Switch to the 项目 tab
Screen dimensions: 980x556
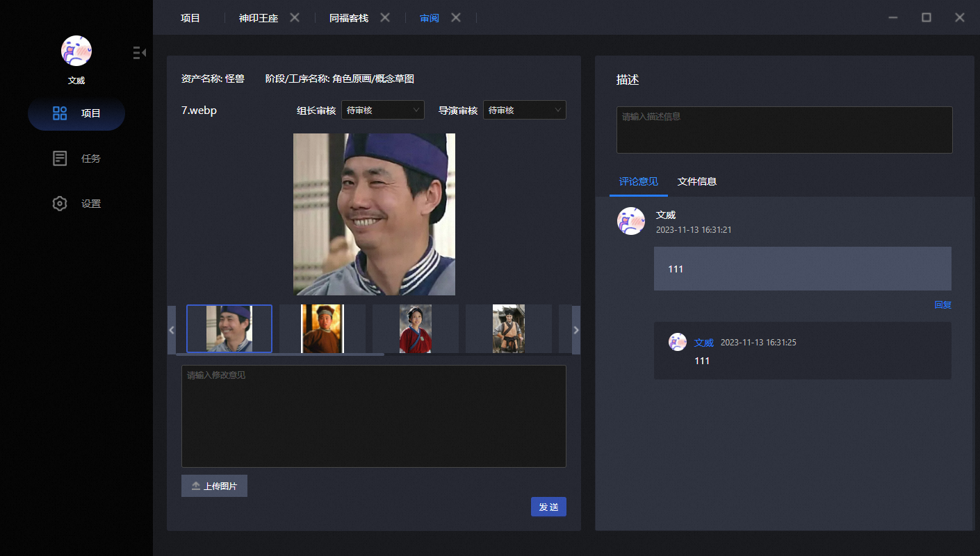[190, 18]
